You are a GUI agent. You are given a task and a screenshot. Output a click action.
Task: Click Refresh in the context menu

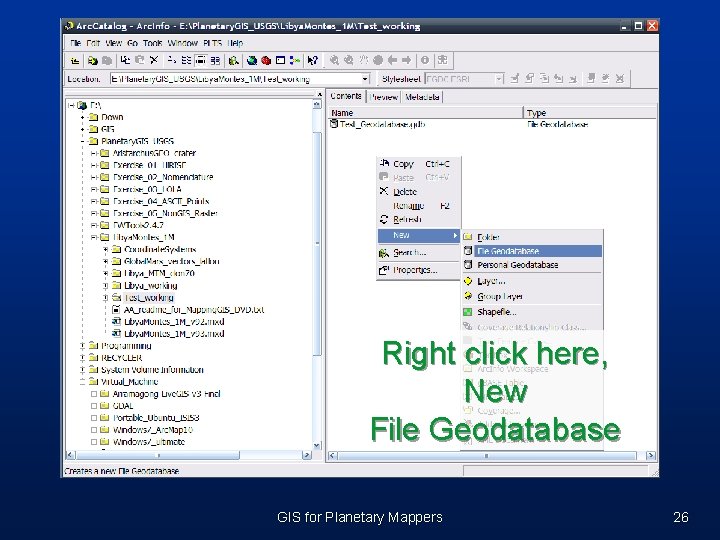click(418, 219)
